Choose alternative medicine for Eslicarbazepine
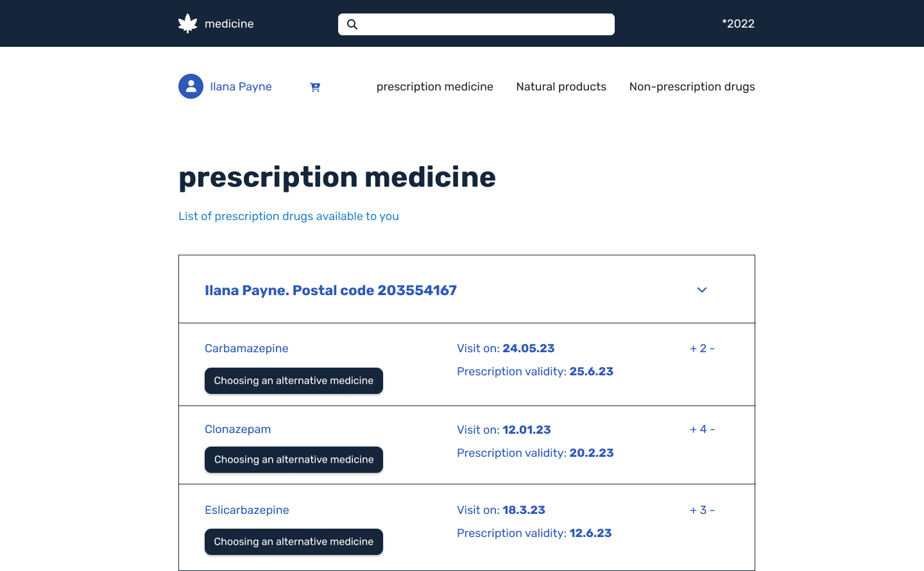 [294, 542]
